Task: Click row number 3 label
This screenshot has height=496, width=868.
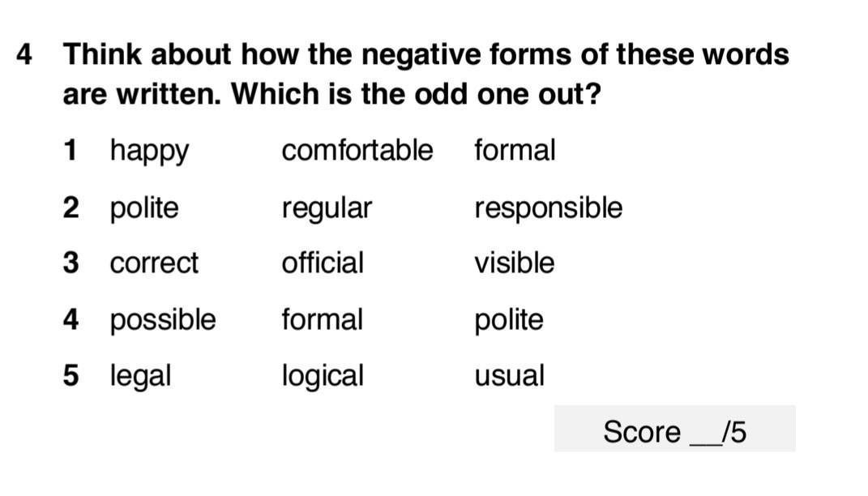Action: click(71, 263)
